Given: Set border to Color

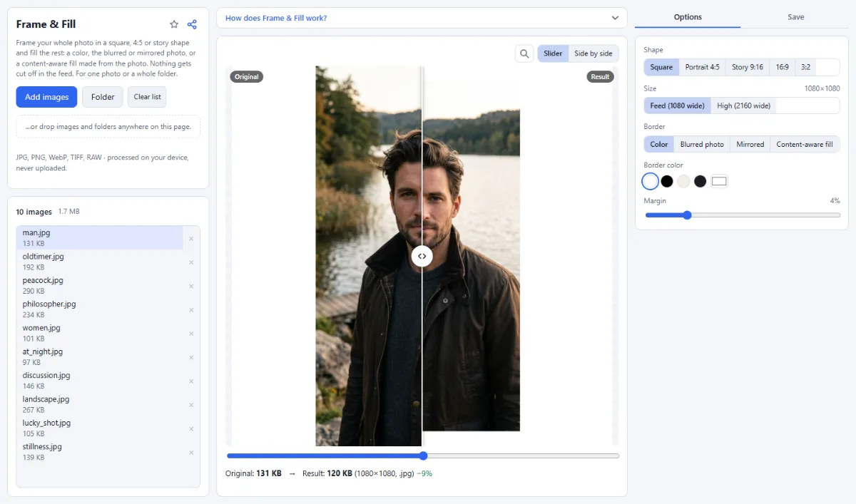Looking at the screenshot, I should [659, 144].
